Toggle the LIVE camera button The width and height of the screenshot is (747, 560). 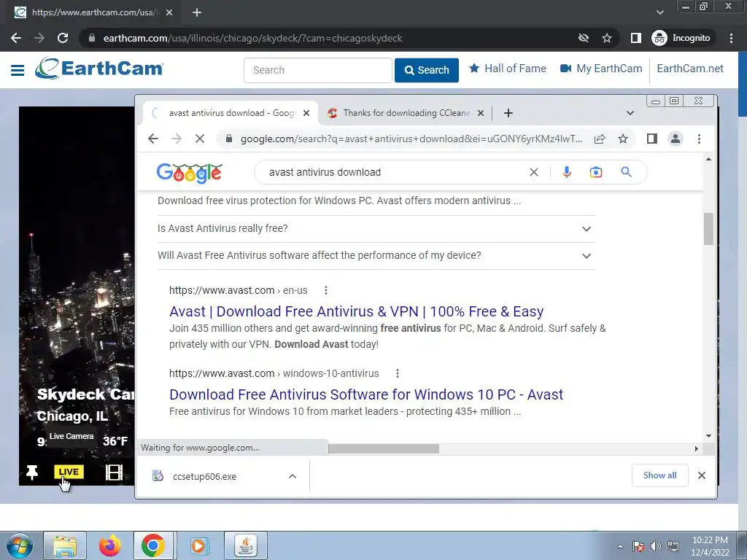(69, 472)
